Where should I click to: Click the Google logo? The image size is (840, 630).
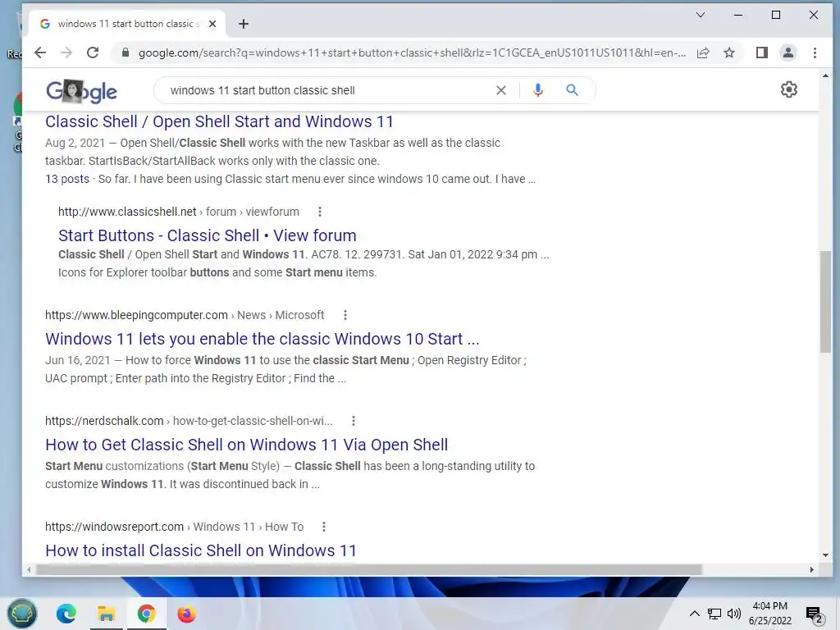pyautogui.click(x=81, y=91)
